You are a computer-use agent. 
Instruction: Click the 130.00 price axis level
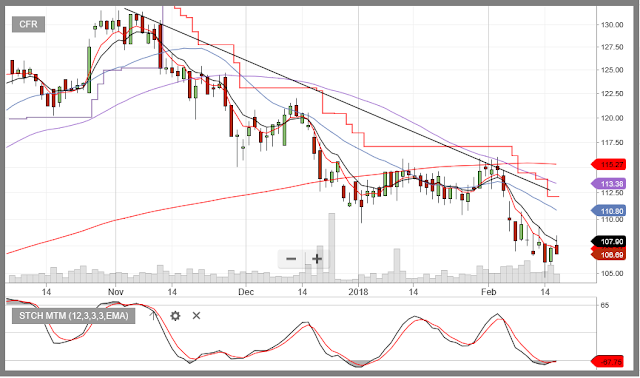click(612, 24)
